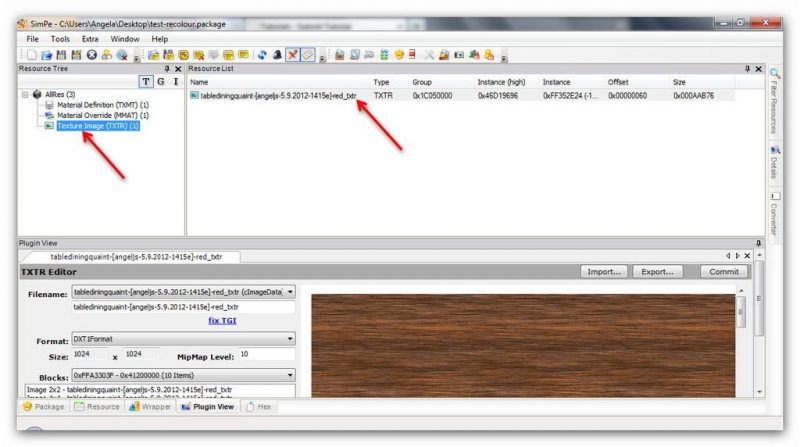Viewport: 800px width, 447px height.
Task: Click the camera icon in the toolbar
Action: [x=459, y=55]
